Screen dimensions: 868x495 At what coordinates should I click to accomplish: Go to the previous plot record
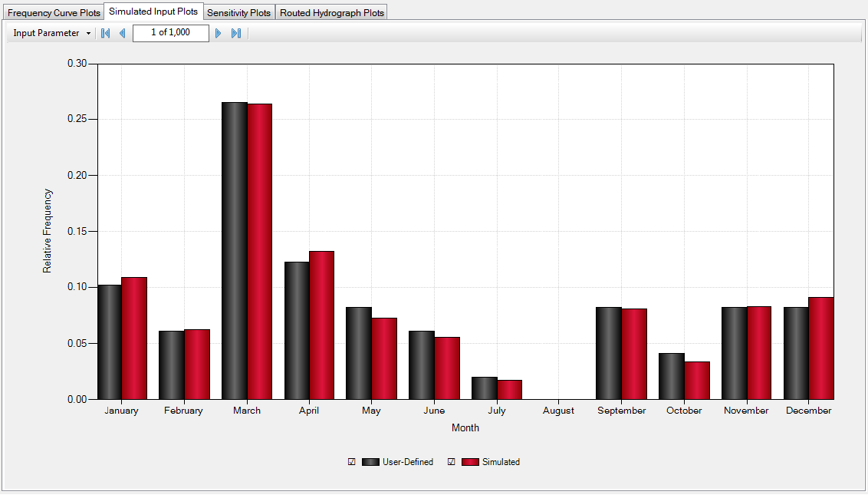(x=122, y=33)
